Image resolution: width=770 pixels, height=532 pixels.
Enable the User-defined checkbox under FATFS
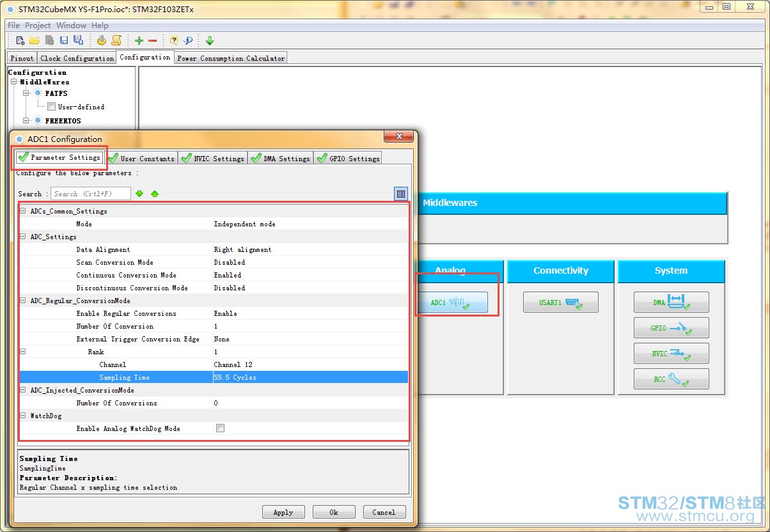52,107
